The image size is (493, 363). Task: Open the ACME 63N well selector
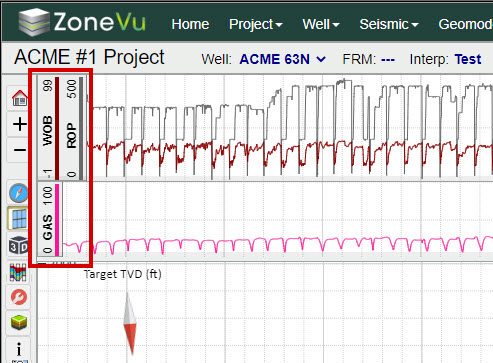tap(283, 59)
